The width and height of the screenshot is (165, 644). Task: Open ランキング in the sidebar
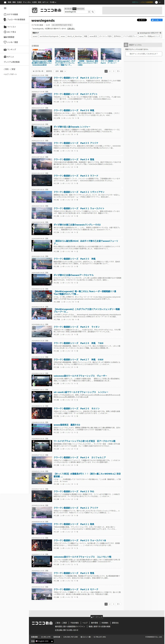click(x=10, y=49)
